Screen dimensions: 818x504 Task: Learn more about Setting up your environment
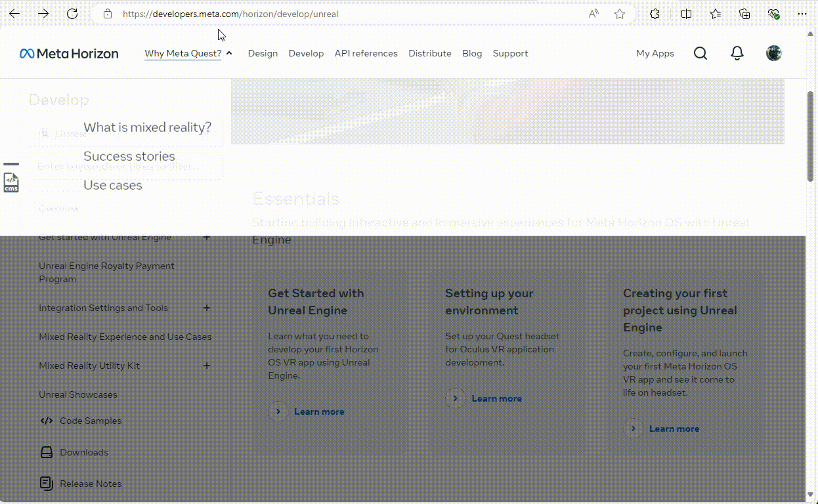pyautogui.click(x=484, y=398)
